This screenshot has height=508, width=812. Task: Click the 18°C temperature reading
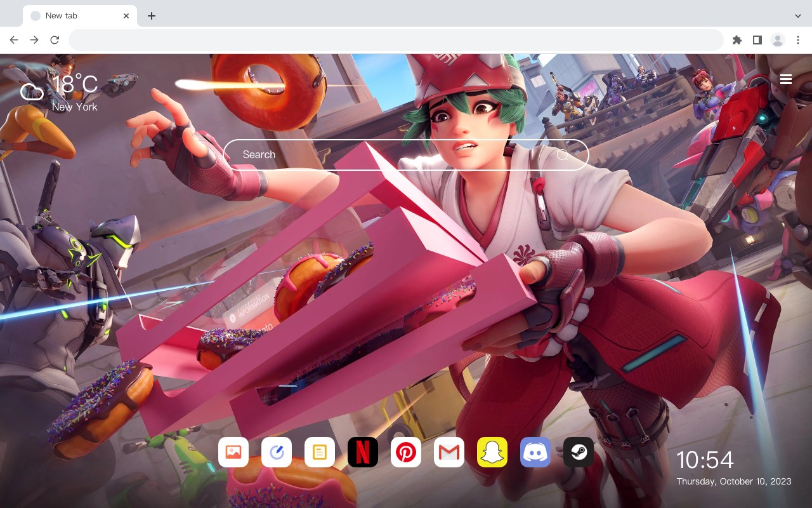click(75, 85)
